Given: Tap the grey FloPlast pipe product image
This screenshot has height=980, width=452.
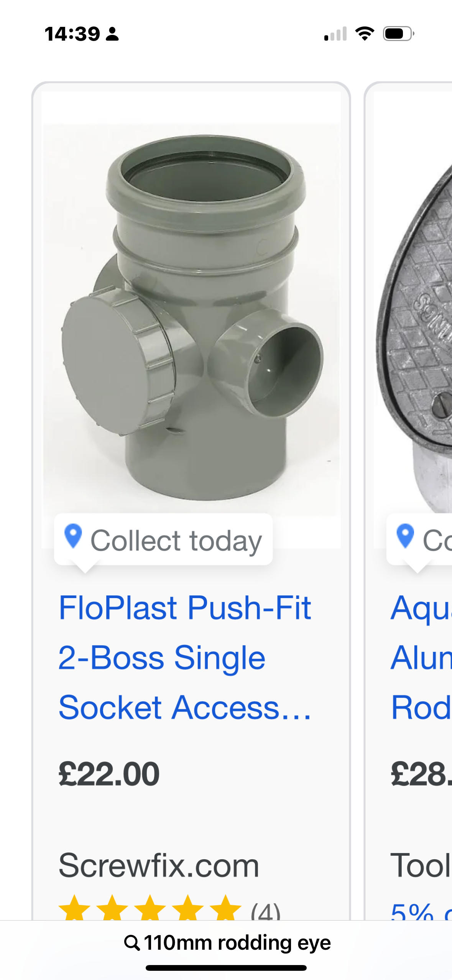Looking at the screenshot, I should (191, 318).
